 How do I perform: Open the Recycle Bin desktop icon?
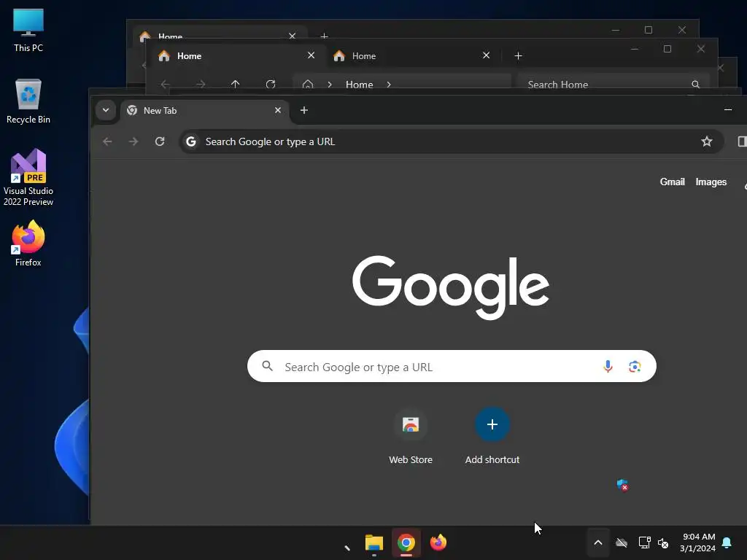[x=28, y=101]
